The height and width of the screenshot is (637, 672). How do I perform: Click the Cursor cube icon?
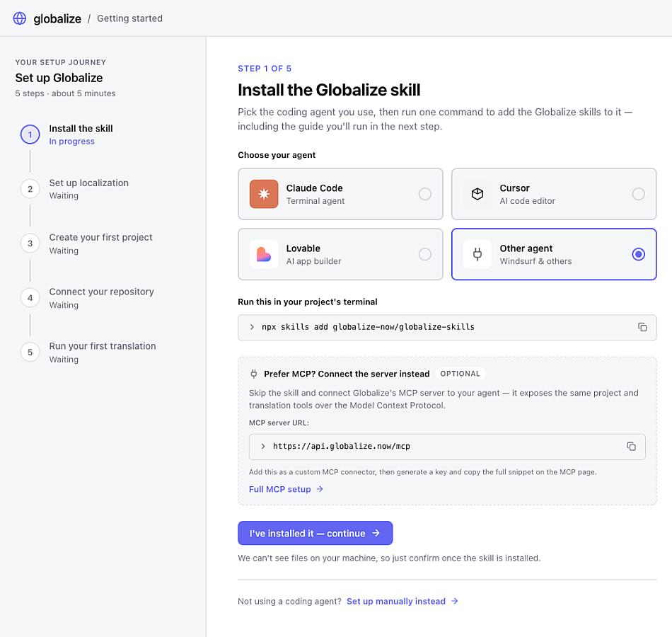tap(477, 194)
